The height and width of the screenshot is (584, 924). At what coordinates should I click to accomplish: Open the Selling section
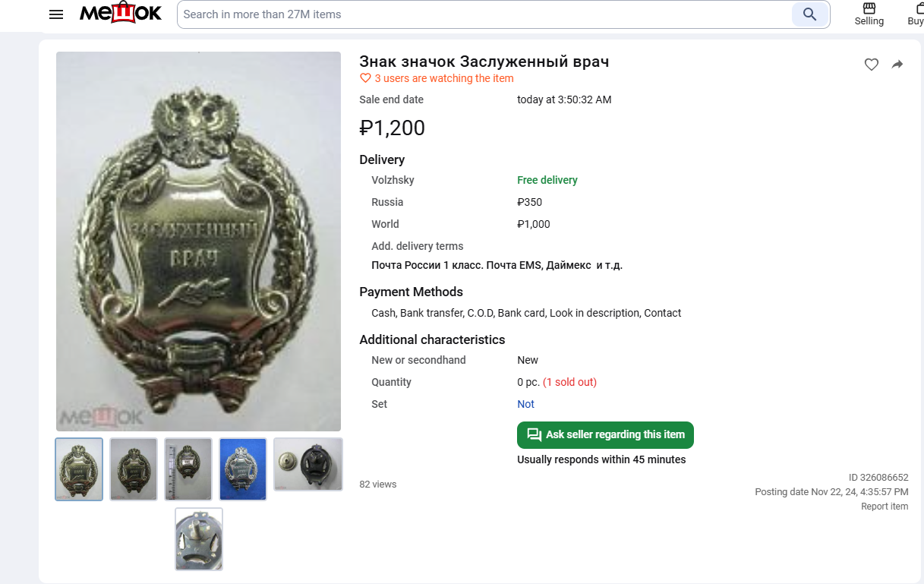point(869,14)
